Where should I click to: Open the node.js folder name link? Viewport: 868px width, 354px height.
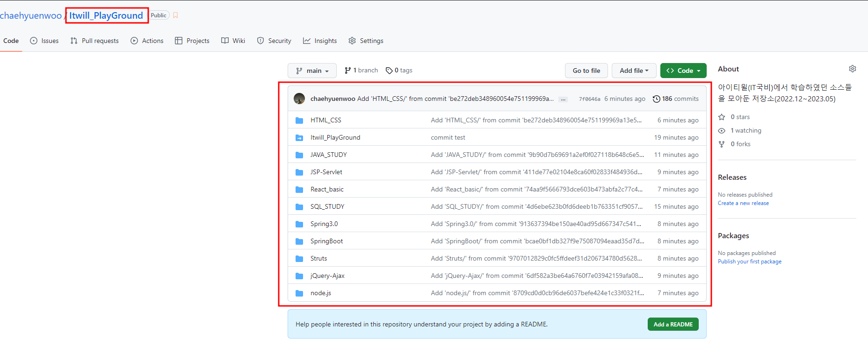pyautogui.click(x=321, y=293)
